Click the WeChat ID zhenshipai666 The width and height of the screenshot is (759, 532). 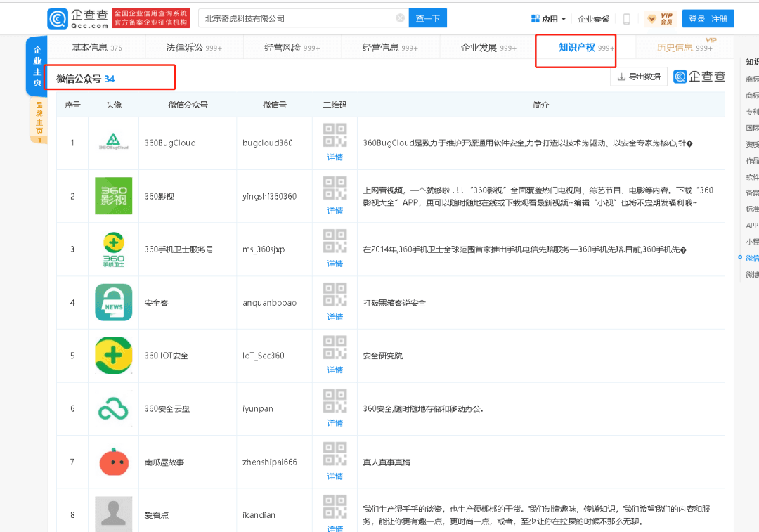(270, 462)
